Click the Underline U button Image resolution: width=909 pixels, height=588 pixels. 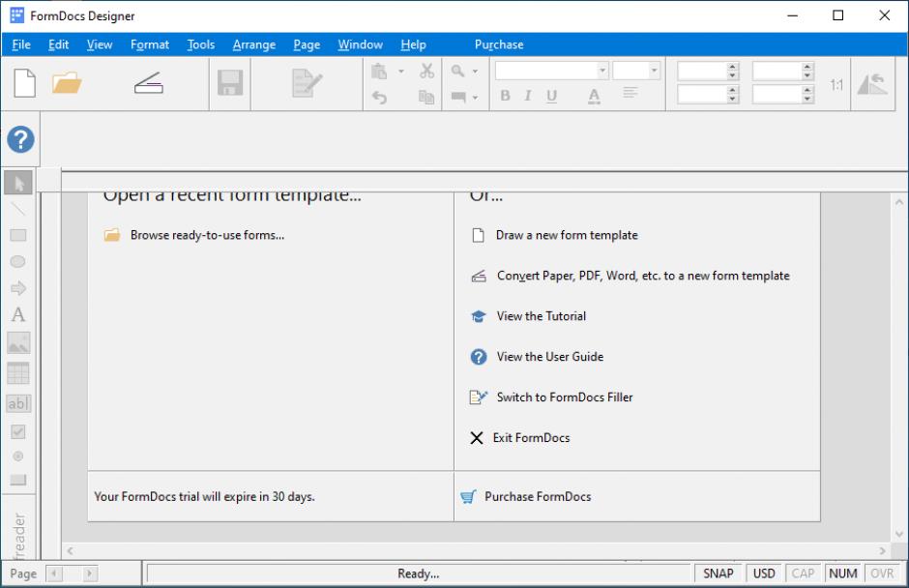point(551,96)
